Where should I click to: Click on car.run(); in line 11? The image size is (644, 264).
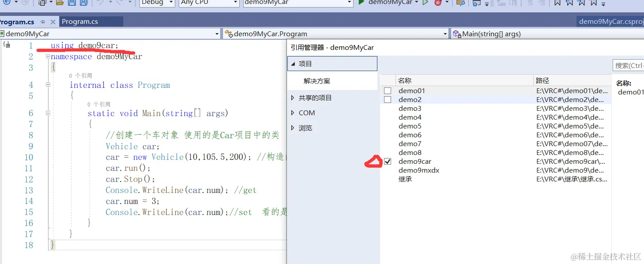tap(128, 168)
